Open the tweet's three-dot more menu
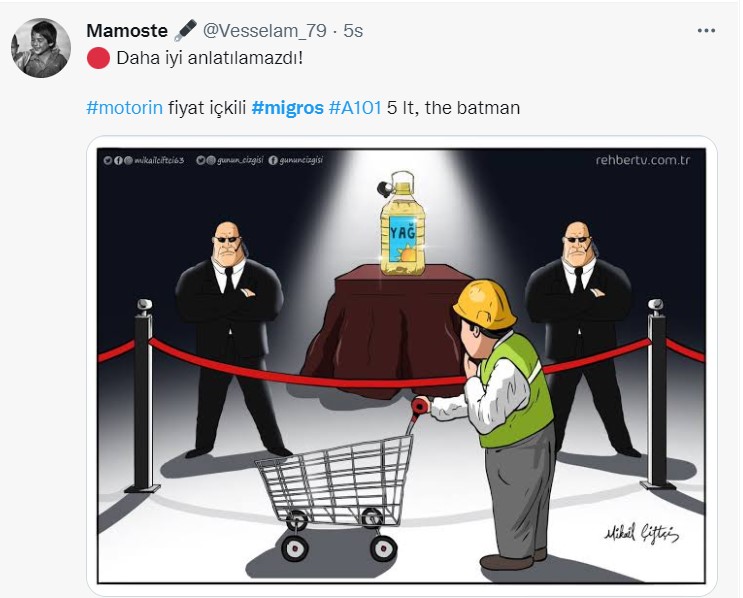The image size is (743, 598). 706,31
